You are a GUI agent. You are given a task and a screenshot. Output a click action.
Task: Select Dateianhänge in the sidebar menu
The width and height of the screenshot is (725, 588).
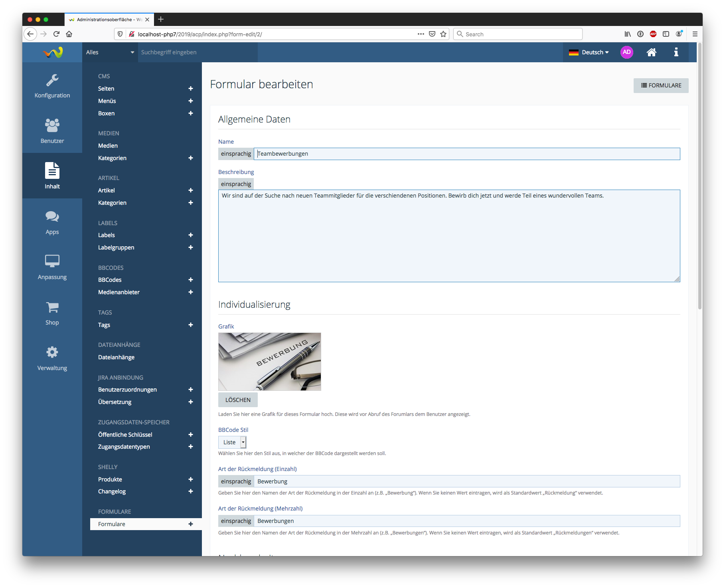(x=116, y=357)
